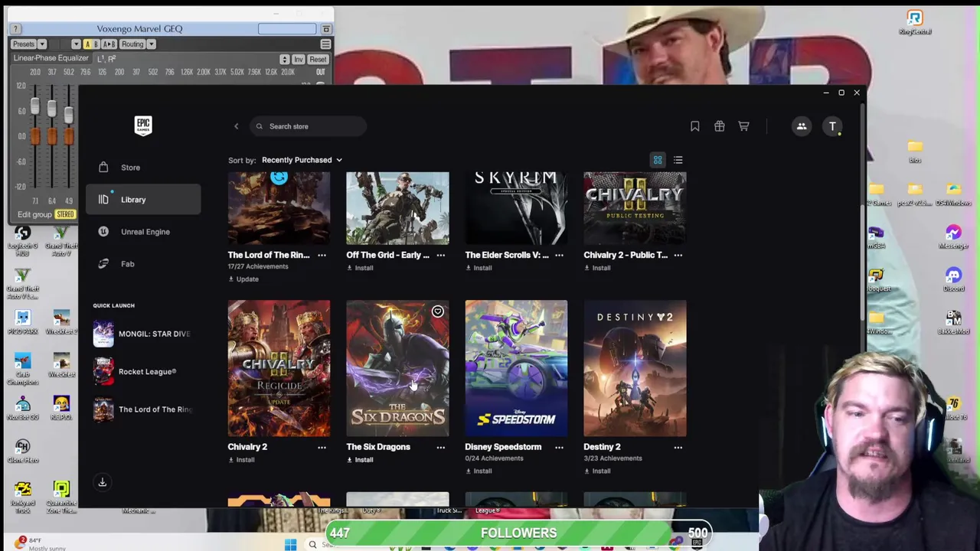The height and width of the screenshot is (551, 980).
Task: Open options menu for Off The Grid
Action: [440, 255]
